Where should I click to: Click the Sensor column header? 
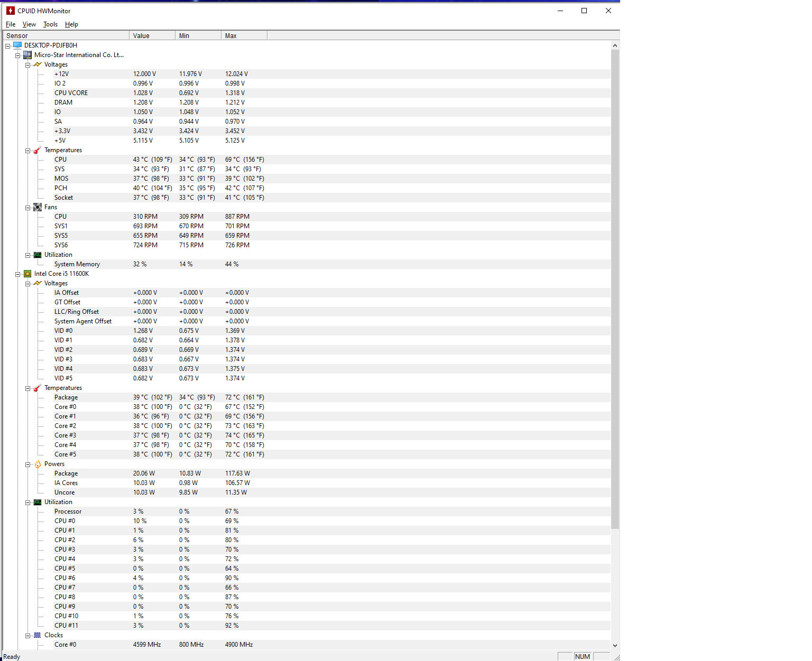66,35
